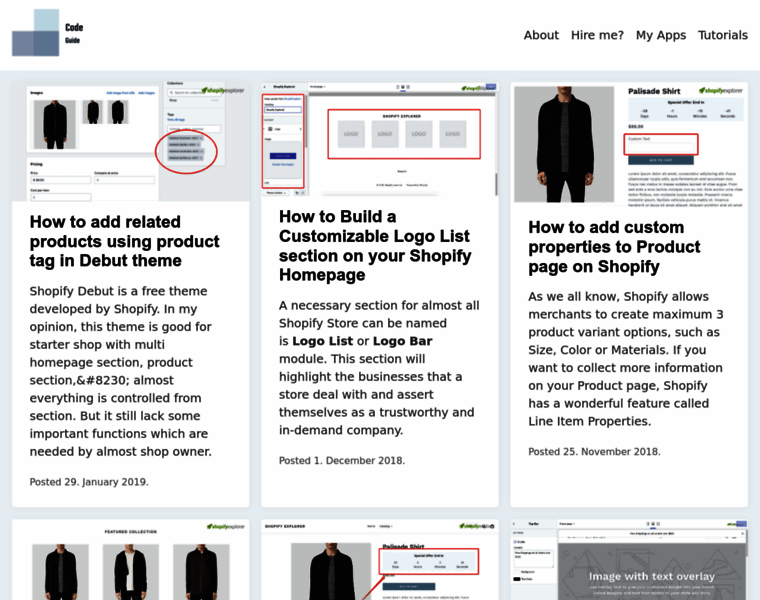Read 'How to add related products' article

click(125, 241)
